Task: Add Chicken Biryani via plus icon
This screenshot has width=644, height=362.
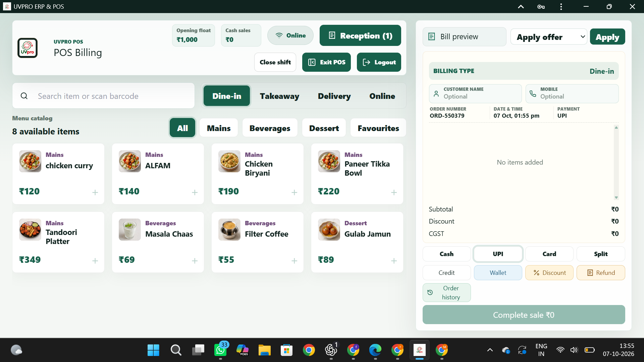Action: click(294, 192)
